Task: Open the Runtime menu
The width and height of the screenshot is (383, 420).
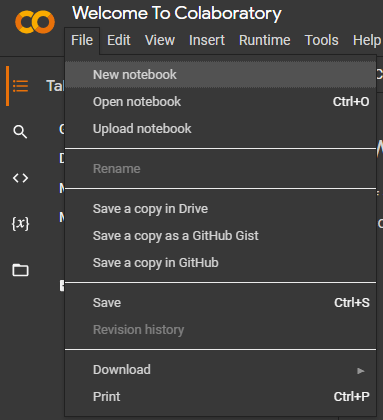Action: [x=265, y=40]
